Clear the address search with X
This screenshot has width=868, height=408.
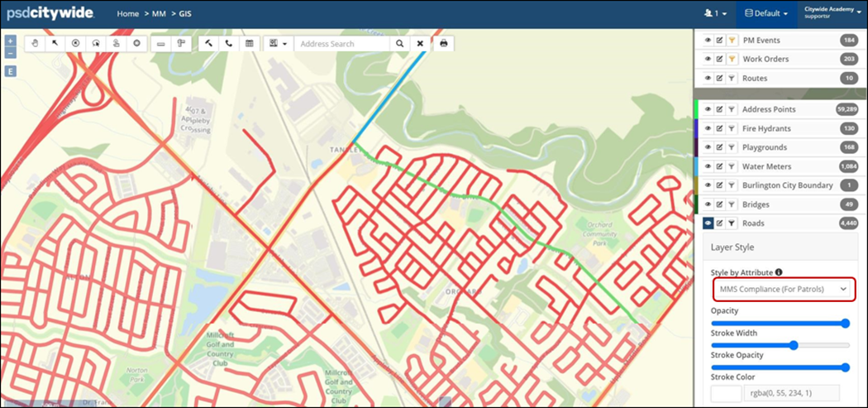tap(420, 44)
